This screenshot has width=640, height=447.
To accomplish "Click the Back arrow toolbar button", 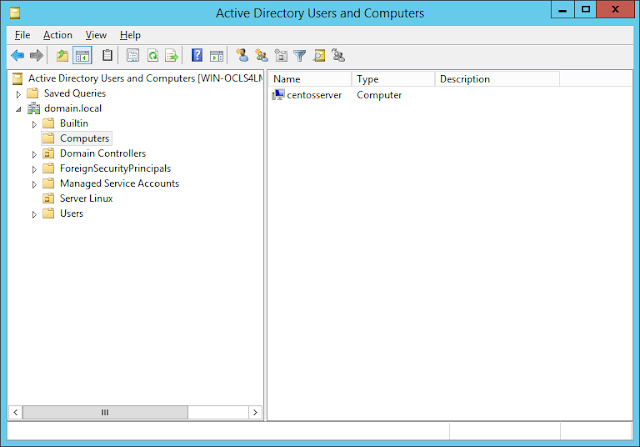I will tap(18, 55).
